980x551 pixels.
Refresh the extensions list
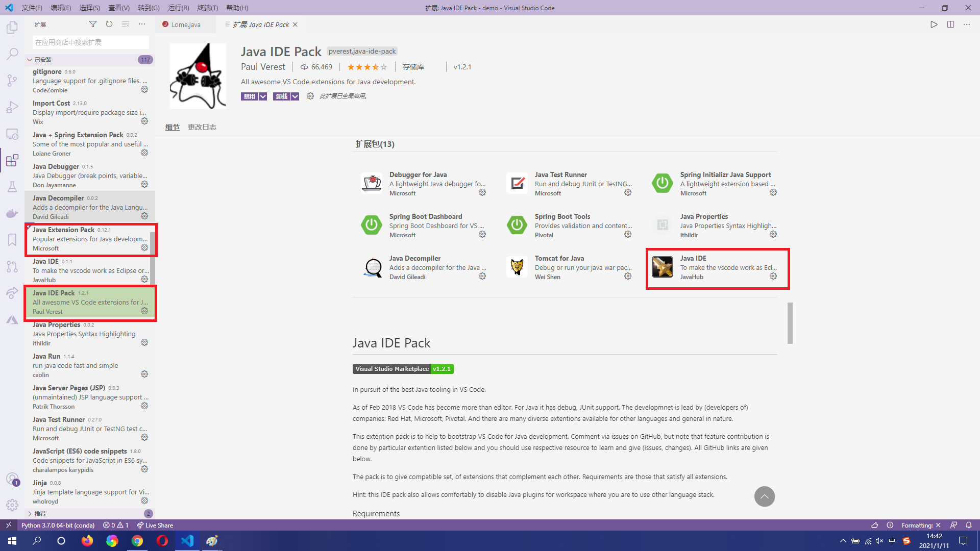point(109,24)
